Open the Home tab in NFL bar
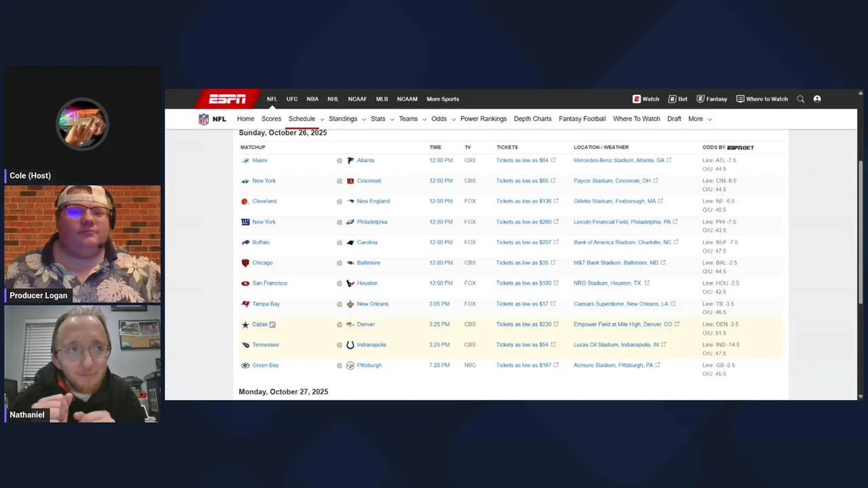Viewport: 868px width, 488px height. (245, 119)
